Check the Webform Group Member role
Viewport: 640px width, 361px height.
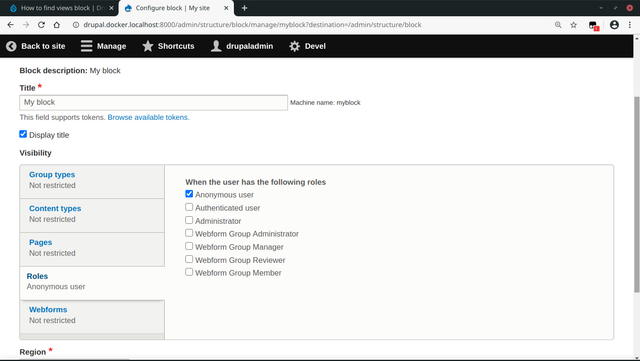pos(189,272)
